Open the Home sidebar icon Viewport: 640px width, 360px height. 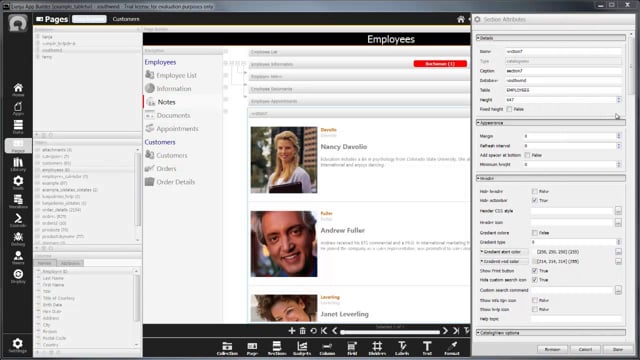[18, 89]
